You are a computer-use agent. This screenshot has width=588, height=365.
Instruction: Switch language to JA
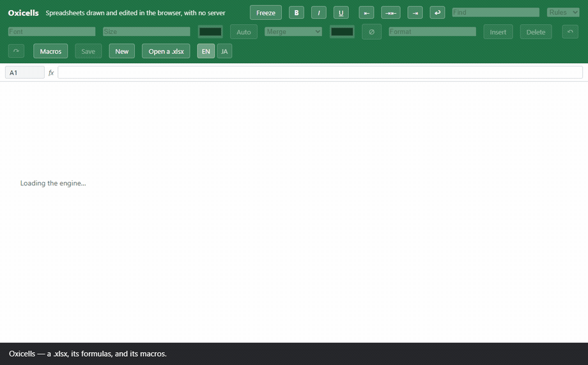click(224, 51)
